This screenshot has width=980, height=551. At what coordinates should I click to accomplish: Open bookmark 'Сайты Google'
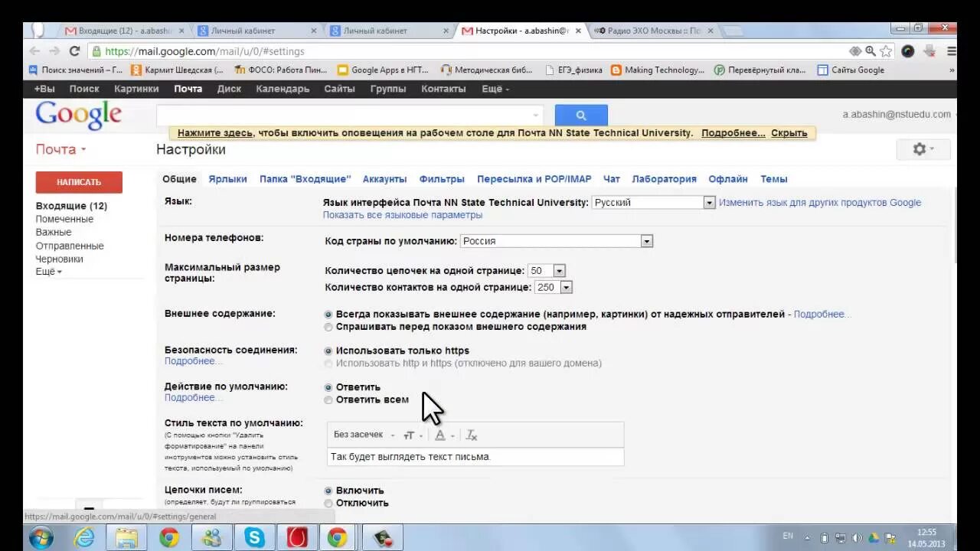(851, 70)
